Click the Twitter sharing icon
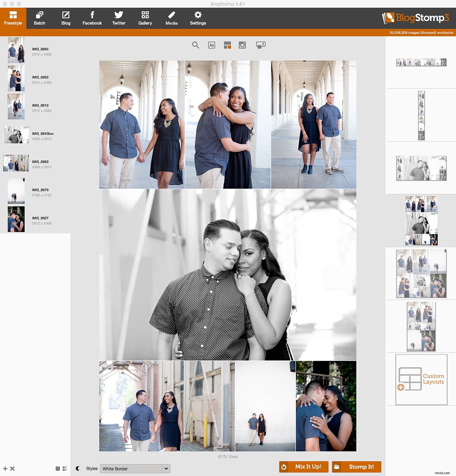This screenshot has width=456, height=476. (x=119, y=18)
